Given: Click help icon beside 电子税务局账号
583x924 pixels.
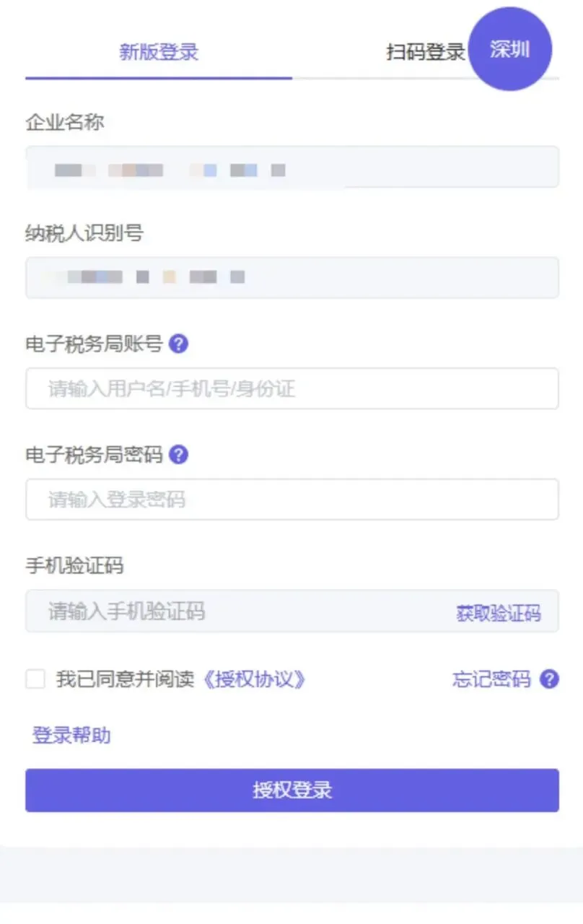Looking at the screenshot, I should pos(178,344).
